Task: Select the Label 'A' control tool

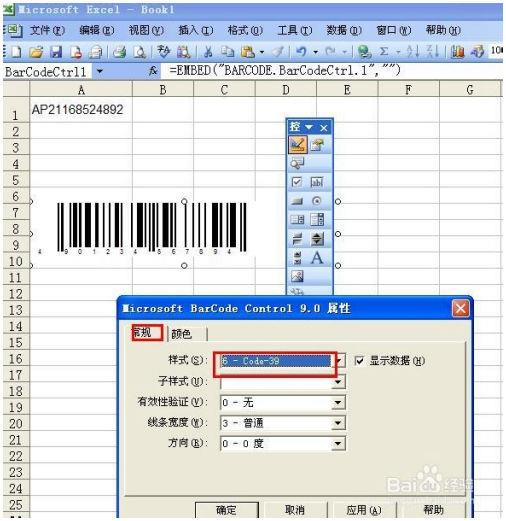Action: point(317,258)
